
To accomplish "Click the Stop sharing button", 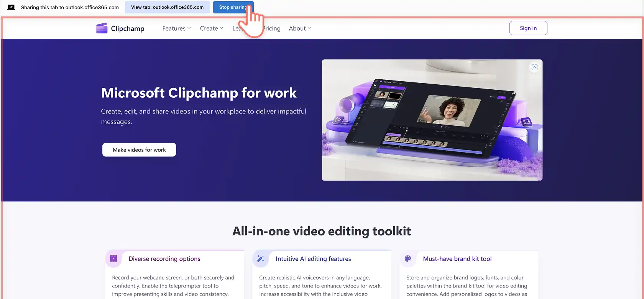I will (233, 7).
